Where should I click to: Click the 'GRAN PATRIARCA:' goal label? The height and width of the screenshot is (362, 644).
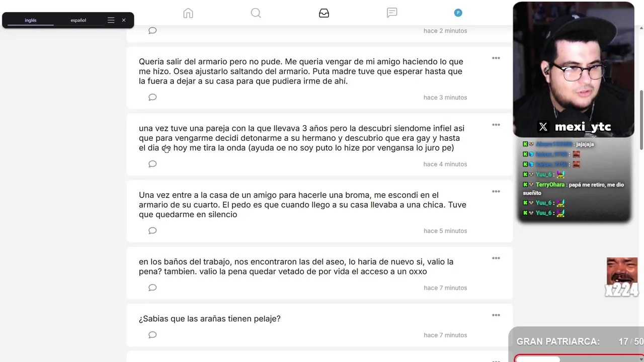coord(558,342)
